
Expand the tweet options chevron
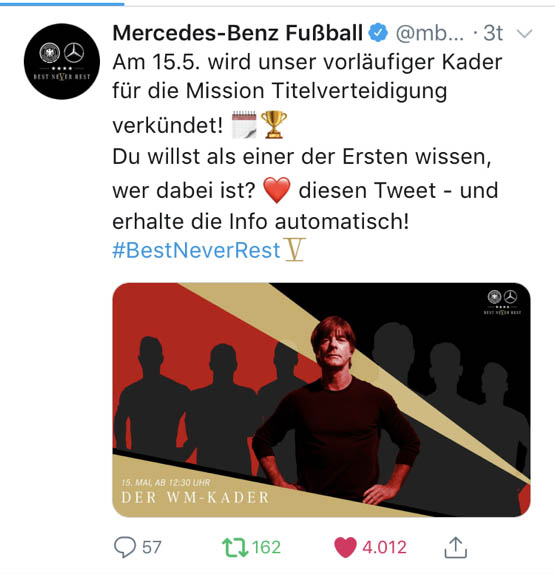point(524,34)
